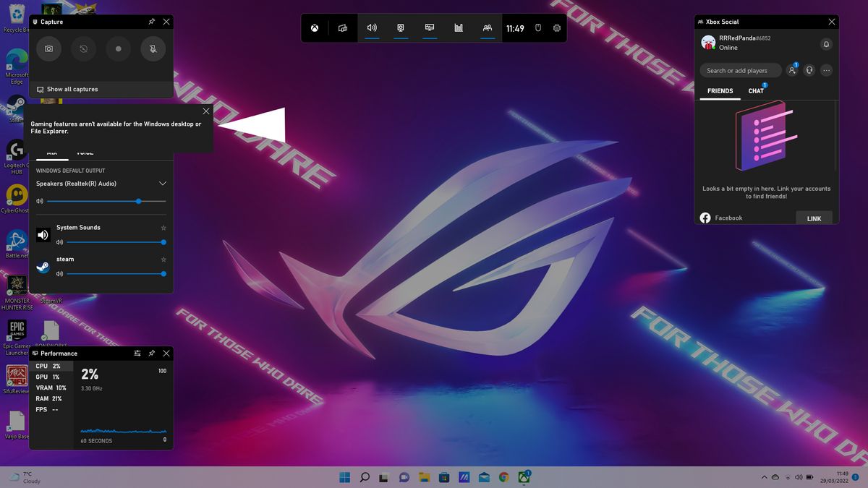This screenshot has height=488, width=868.
Task: Pin the Capture widget
Action: tap(151, 22)
